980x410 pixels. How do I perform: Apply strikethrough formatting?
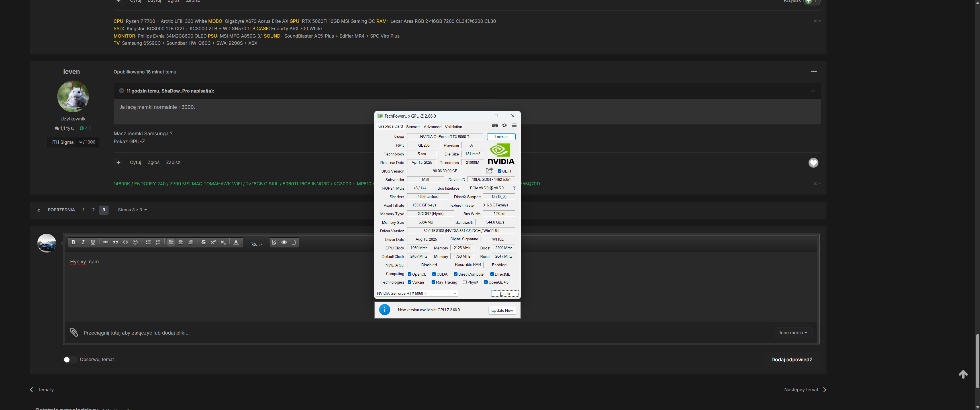click(203, 242)
